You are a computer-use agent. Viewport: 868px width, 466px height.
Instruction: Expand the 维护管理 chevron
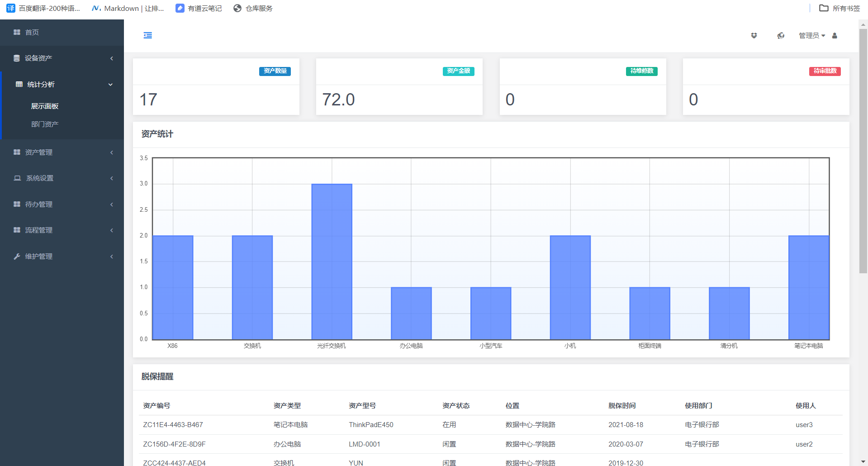pyautogui.click(x=112, y=257)
